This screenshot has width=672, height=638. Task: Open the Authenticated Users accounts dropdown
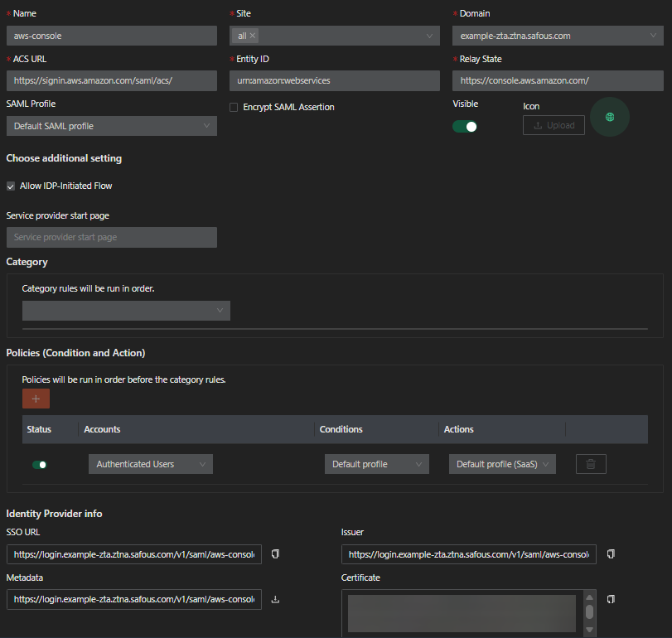point(150,464)
